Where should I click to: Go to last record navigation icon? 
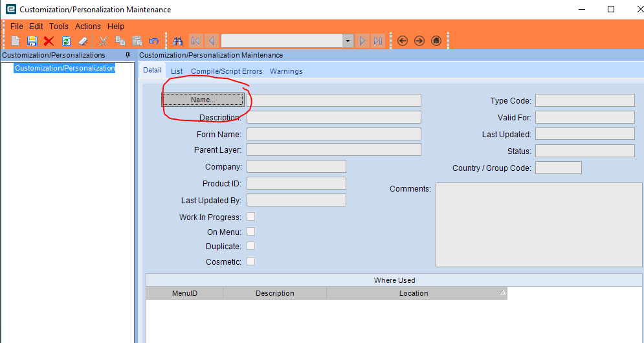point(378,41)
